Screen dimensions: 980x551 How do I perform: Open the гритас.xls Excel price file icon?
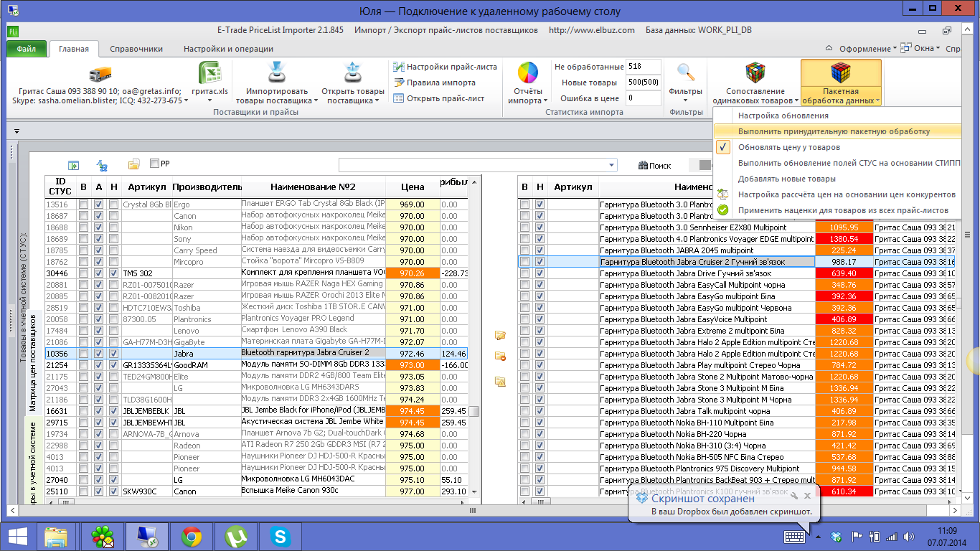pos(209,73)
